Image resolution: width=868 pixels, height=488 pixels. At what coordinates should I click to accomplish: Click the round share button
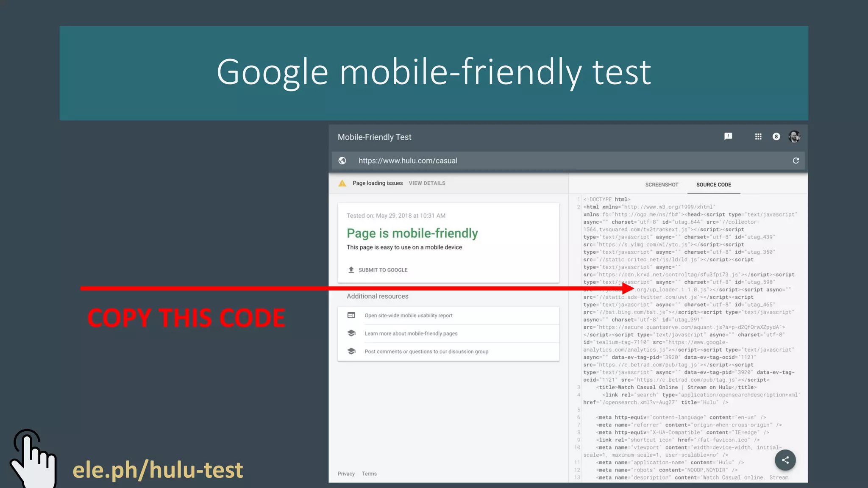pyautogui.click(x=785, y=460)
